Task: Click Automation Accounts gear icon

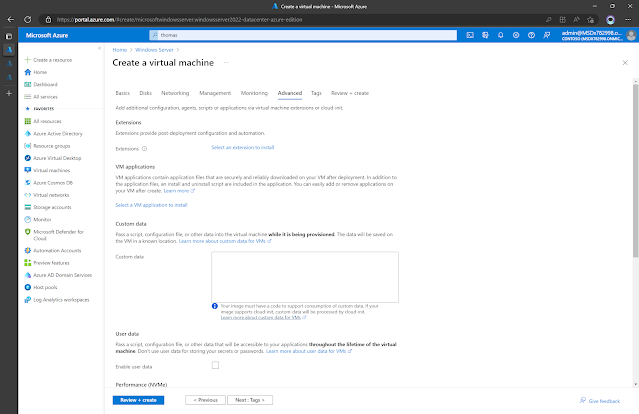Action: (27, 250)
